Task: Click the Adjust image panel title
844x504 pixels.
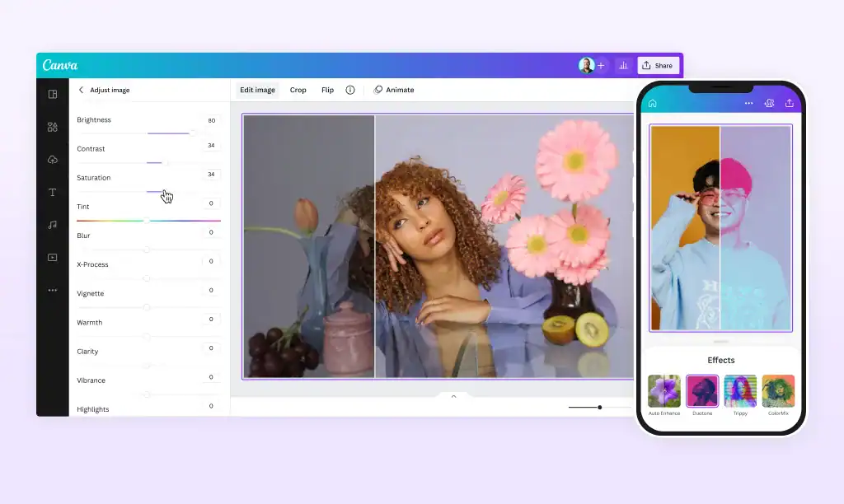Action: point(110,90)
